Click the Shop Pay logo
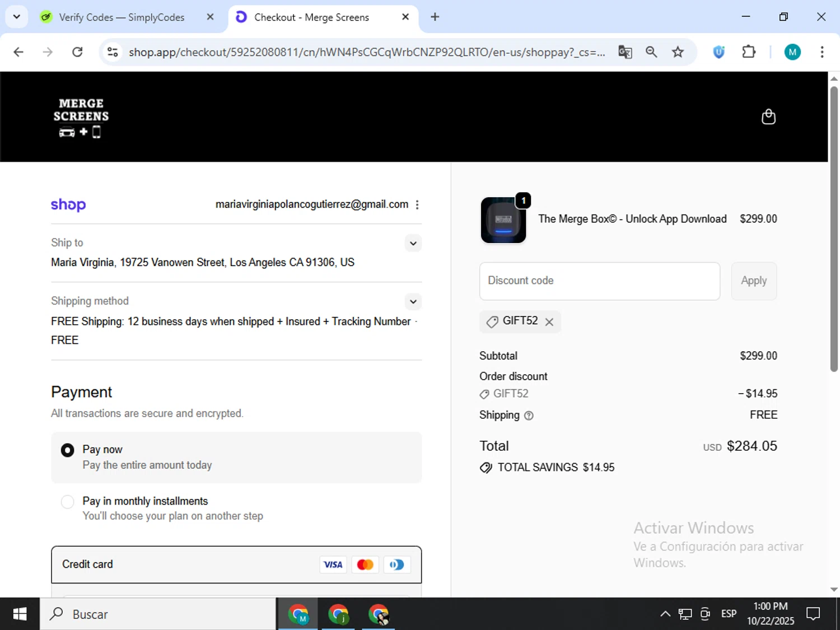This screenshot has height=630, width=840. pyautogui.click(x=68, y=205)
